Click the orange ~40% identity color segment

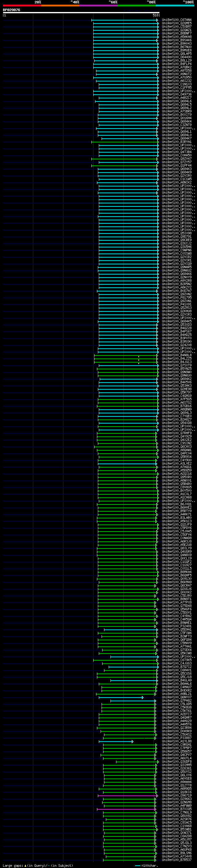pyautogui.click(x=60, y=6)
